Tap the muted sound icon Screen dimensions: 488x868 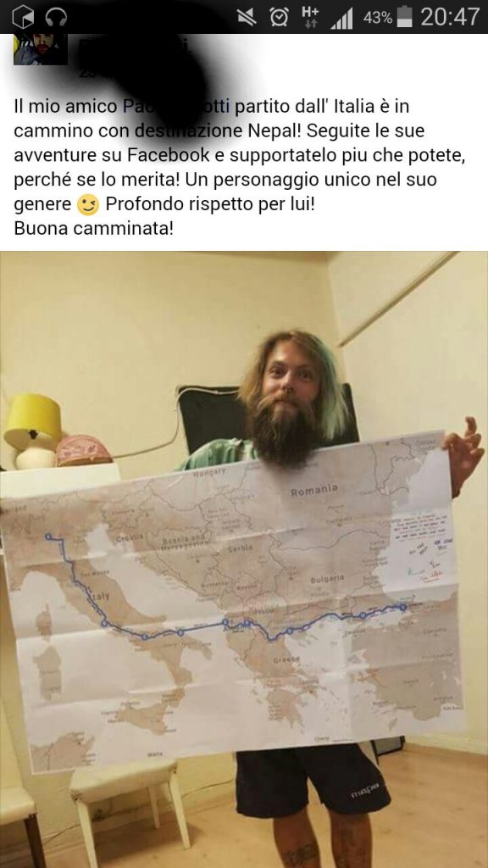(247, 18)
